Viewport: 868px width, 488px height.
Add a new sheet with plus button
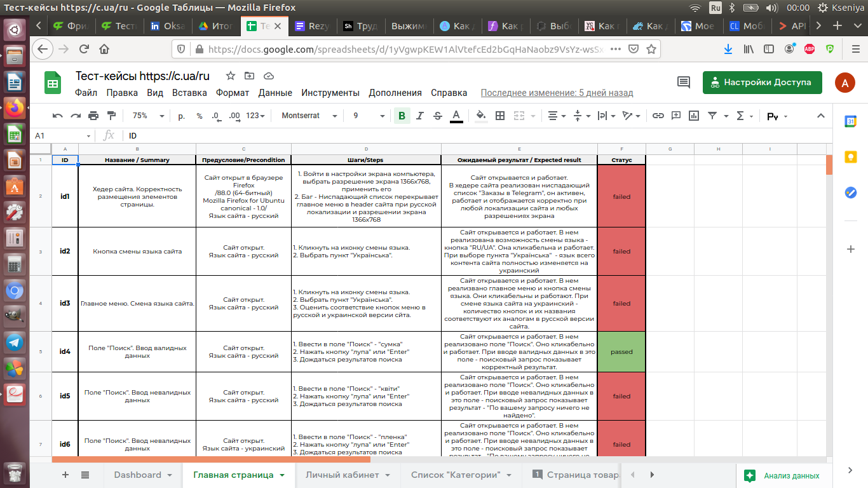coord(65,475)
